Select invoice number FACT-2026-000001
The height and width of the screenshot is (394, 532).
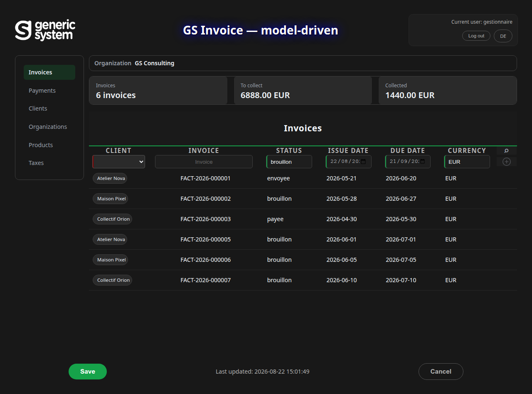click(x=206, y=178)
